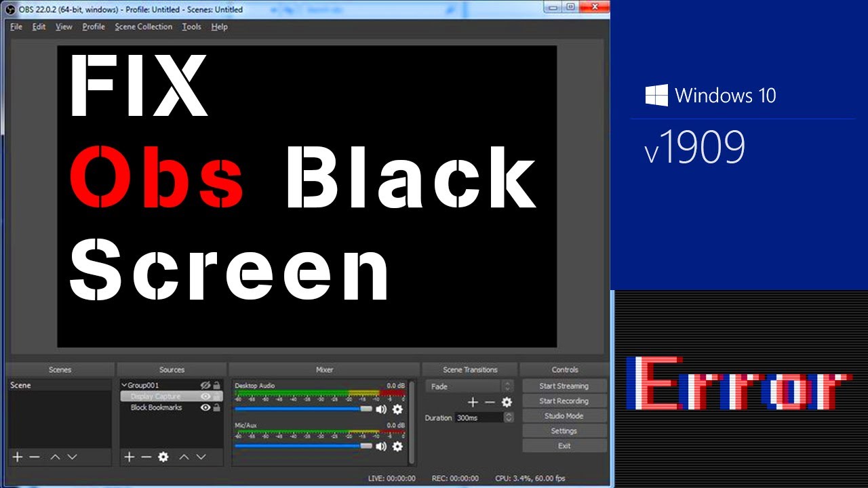Toggle Display Capture visibility eye
The image size is (868, 488).
pyautogui.click(x=205, y=396)
